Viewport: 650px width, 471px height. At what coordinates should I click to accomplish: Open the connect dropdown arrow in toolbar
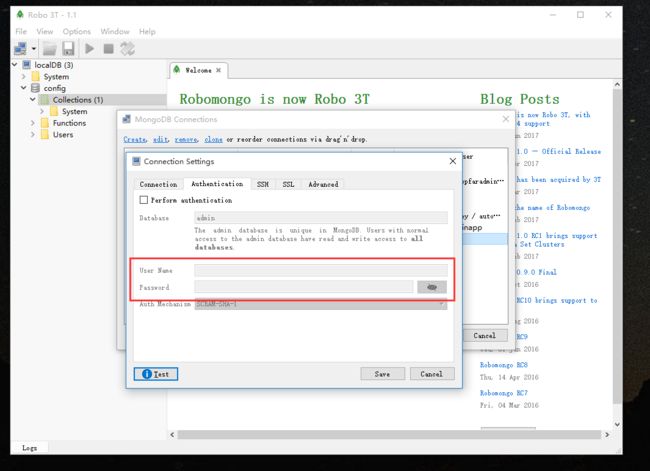click(x=34, y=49)
